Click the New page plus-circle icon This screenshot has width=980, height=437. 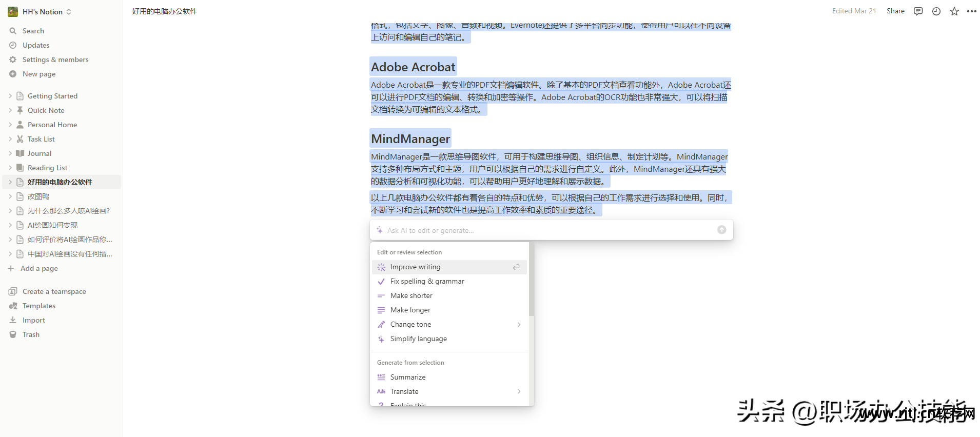pos(13,74)
